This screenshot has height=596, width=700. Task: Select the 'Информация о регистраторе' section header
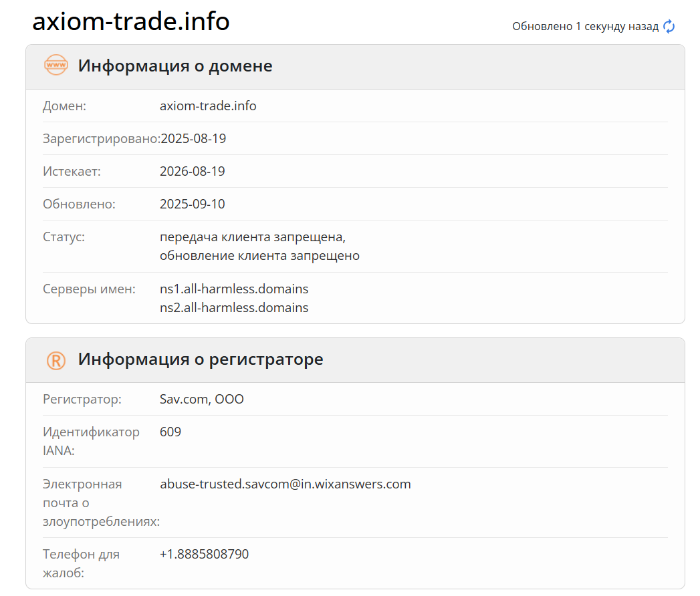[201, 359]
